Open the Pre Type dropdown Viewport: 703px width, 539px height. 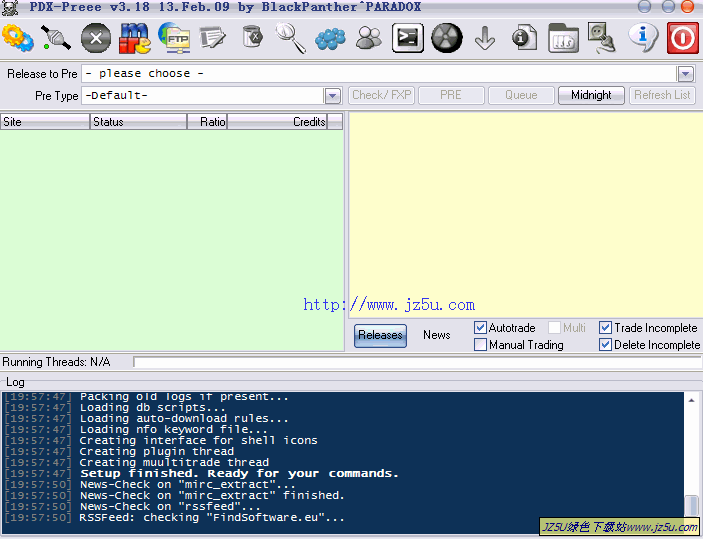pyautogui.click(x=333, y=96)
